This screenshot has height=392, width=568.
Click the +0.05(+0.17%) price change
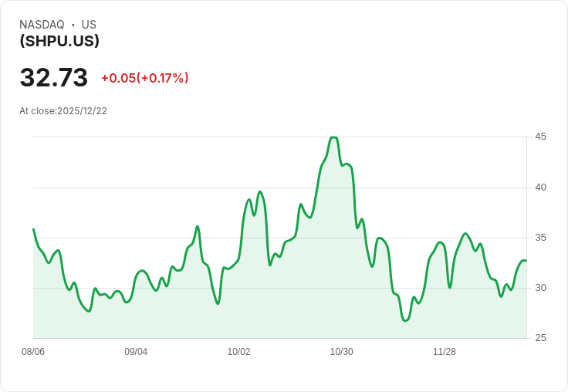point(144,78)
